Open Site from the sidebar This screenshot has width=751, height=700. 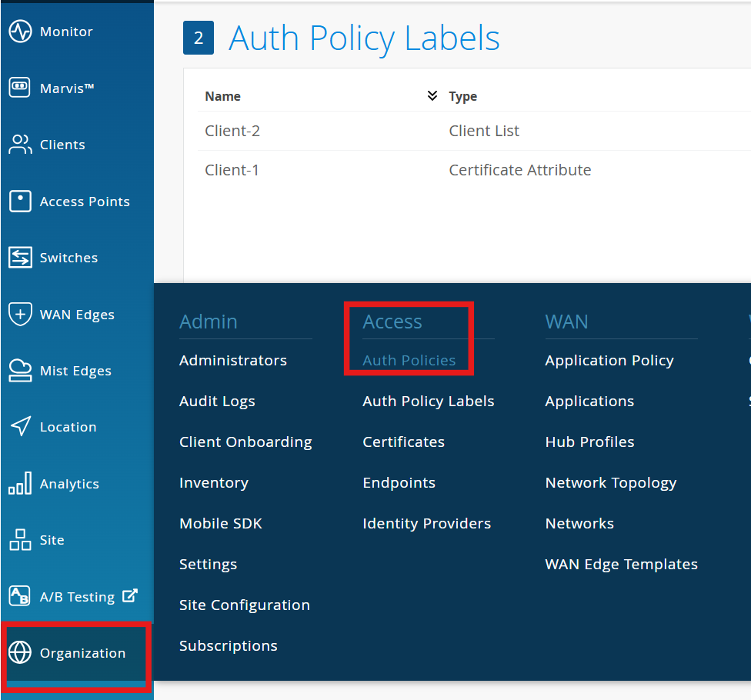point(52,540)
